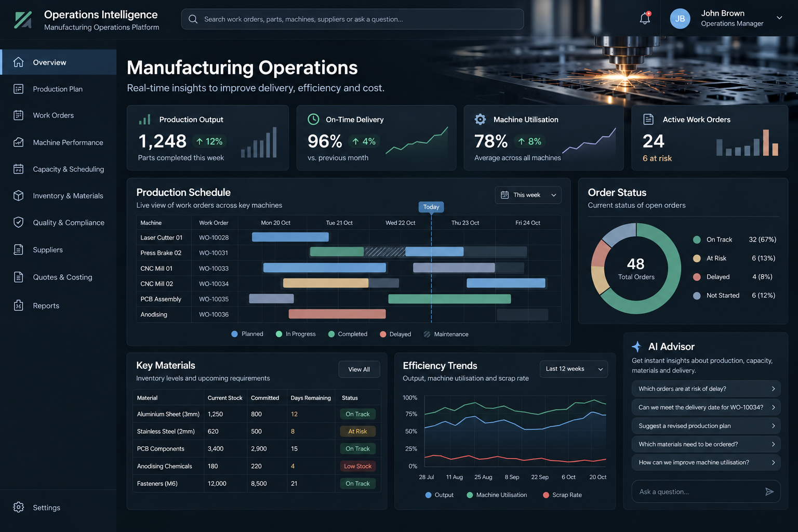Click the On-Time Delivery clock icon
Viewport: 798px width, 532px height.
coord(313,119)
